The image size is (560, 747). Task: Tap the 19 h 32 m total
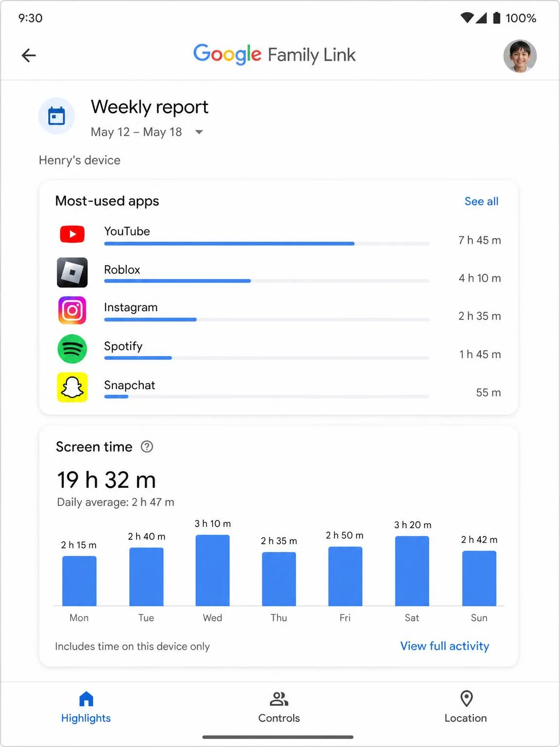[106, 480]
